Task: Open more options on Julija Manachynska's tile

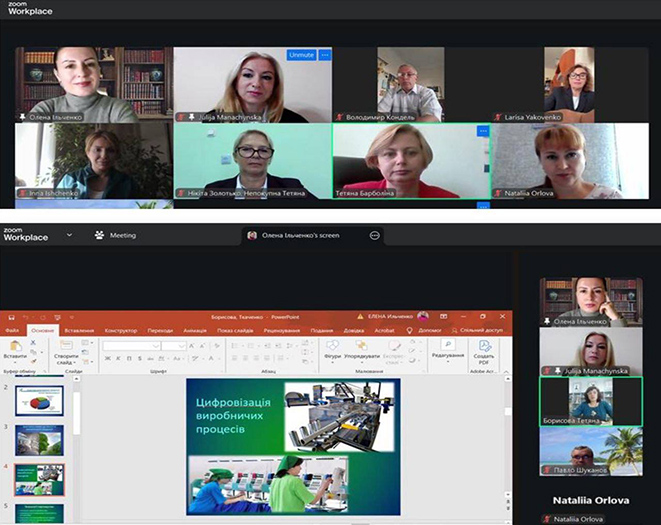Action: (x=324, y=55)
